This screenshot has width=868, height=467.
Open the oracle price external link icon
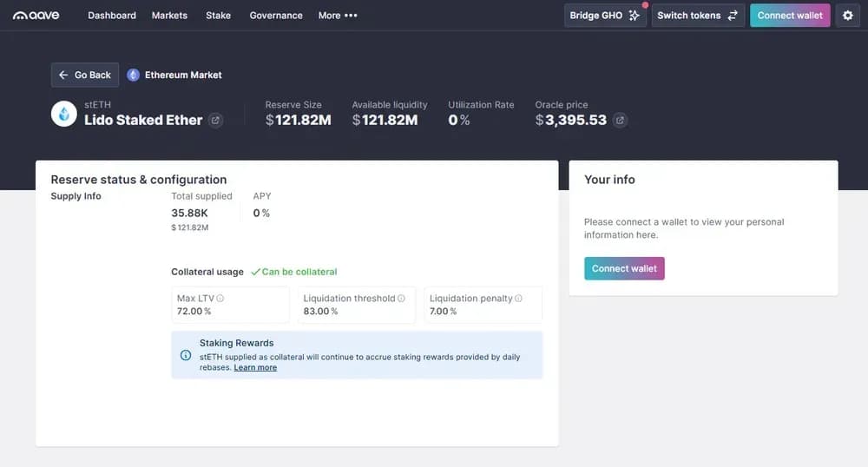click(x=620, y=121)
